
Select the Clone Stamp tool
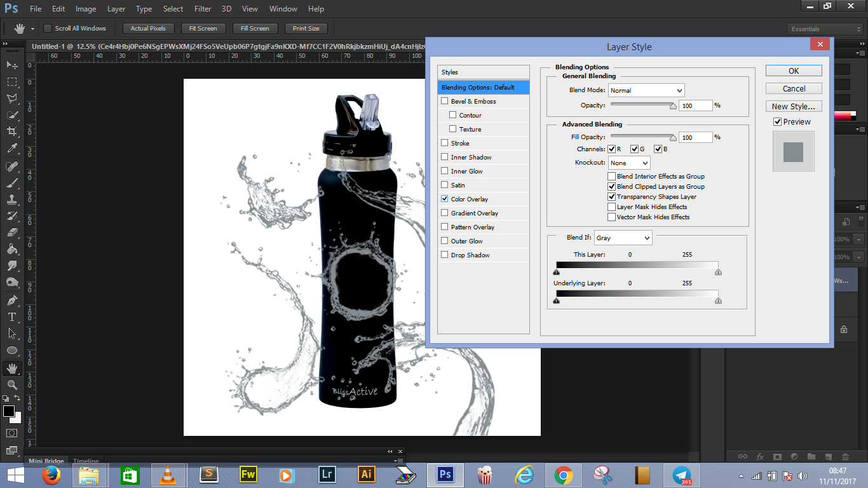11,198
